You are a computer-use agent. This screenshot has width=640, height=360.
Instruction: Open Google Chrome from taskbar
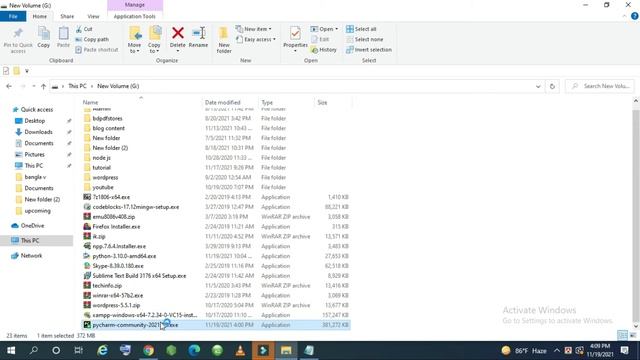pyautogui.click(x=148, y=350)
